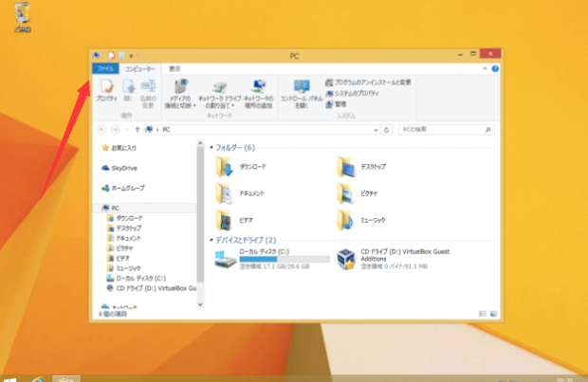588x382 pixels.
Task: Select the ピクチャ folder icon
Action: [346, 193]
